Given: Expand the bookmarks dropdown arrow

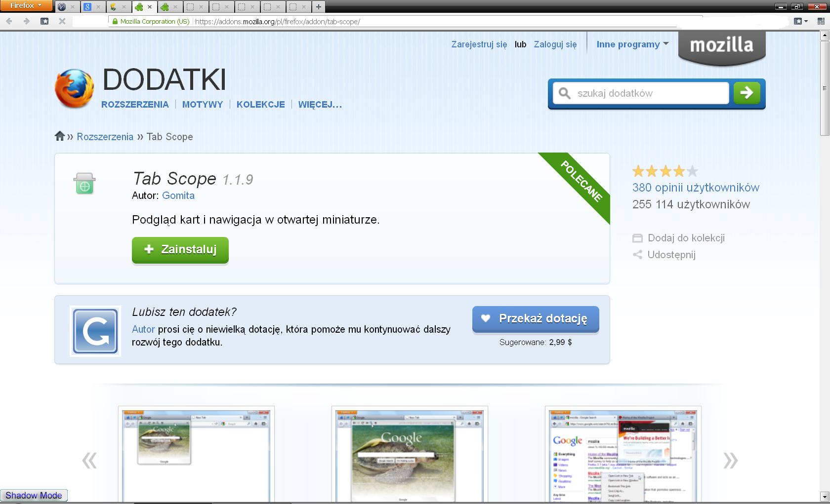Looking at the screenshot, I should point(806,21).
